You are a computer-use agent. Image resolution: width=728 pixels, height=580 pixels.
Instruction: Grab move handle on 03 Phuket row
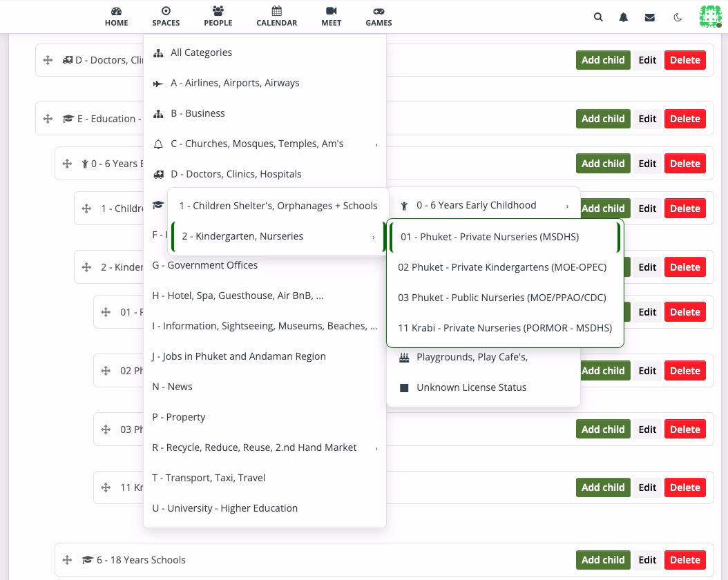pos(106,429)
